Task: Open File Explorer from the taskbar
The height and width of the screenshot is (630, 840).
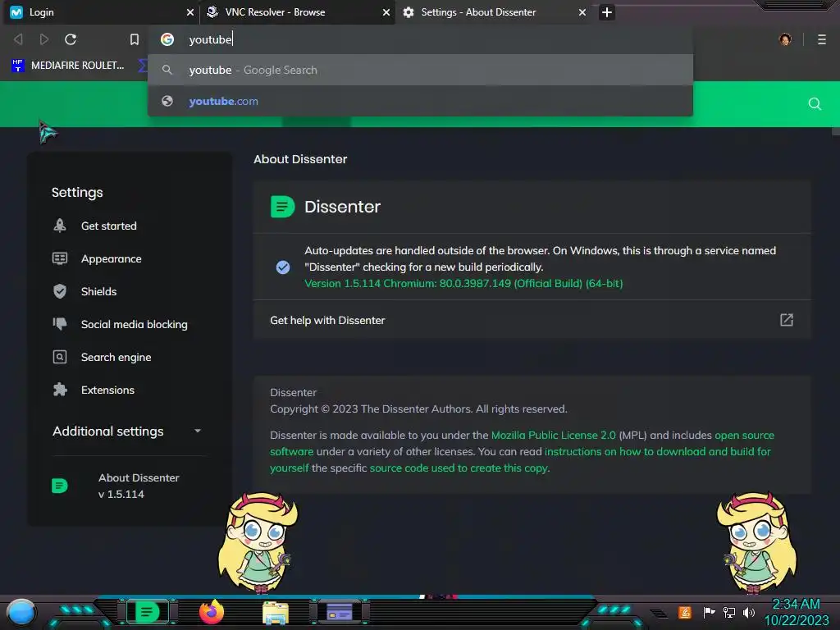Action: [276, 612]
